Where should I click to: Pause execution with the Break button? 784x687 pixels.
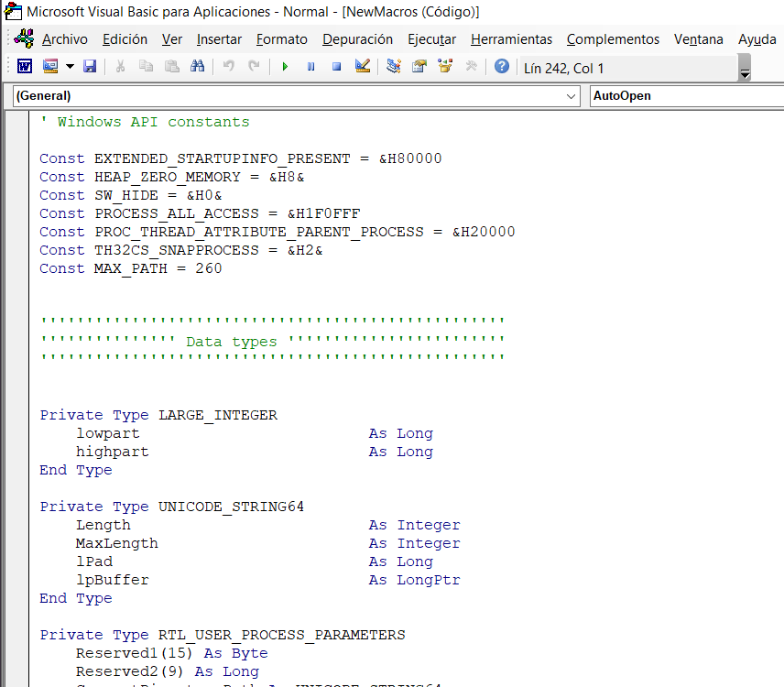pyautogui.click(x=310, y=67)
